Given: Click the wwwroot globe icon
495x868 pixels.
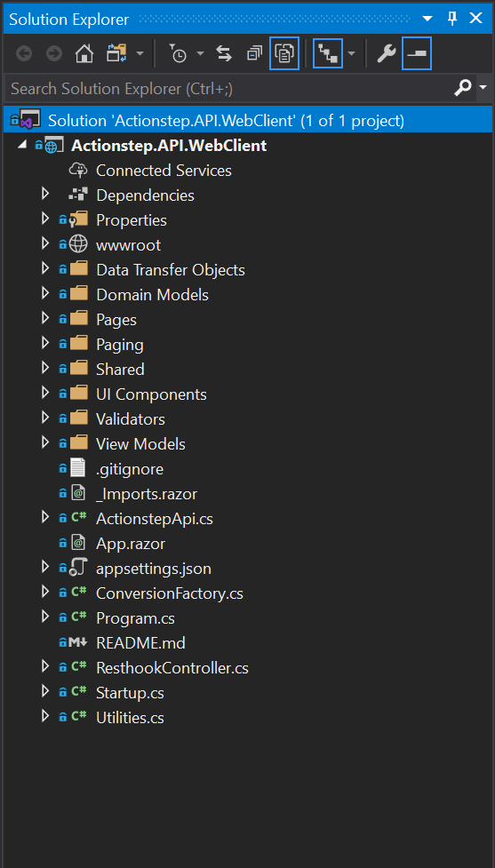Looking at the screenshot, I should coord(78,244).
